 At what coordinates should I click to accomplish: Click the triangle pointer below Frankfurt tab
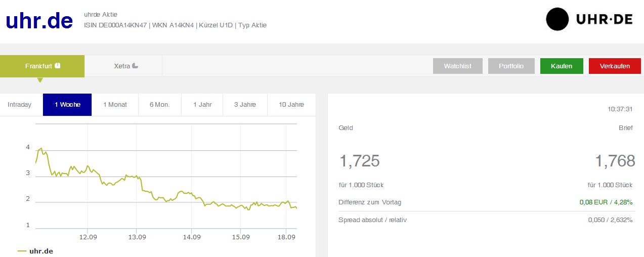[x=40, y=80]
